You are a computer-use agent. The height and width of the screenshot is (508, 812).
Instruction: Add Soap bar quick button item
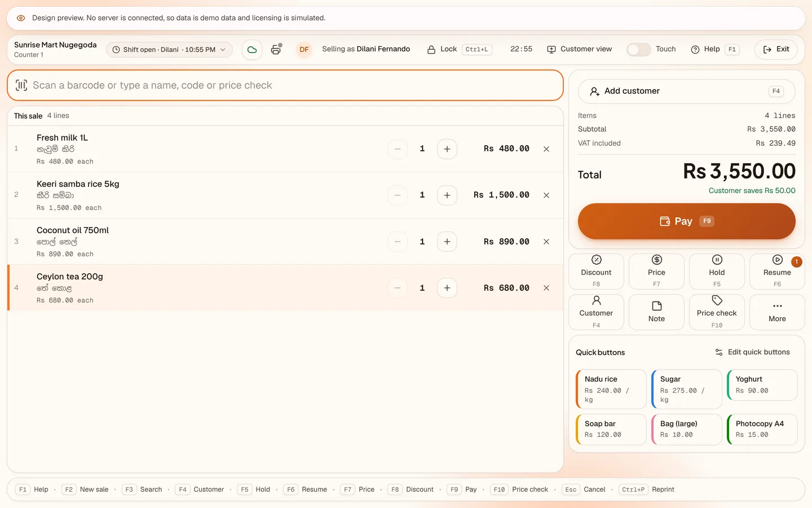[x=611, y=430]
